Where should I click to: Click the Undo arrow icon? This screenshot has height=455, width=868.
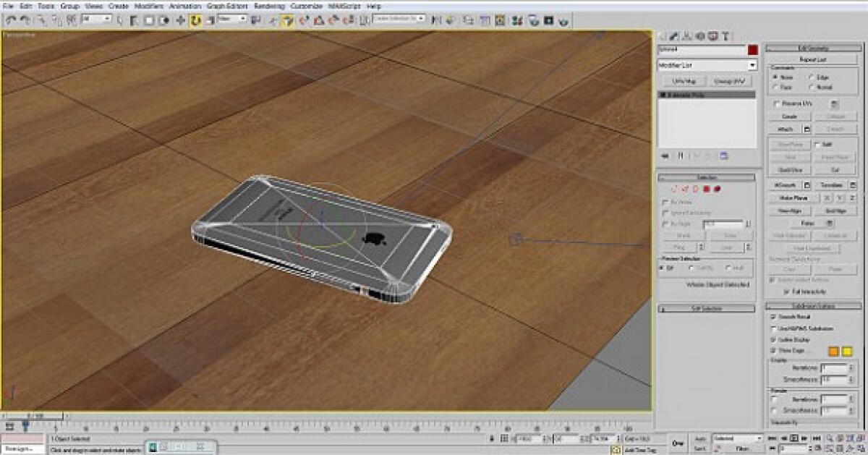[x=11, y=20]
